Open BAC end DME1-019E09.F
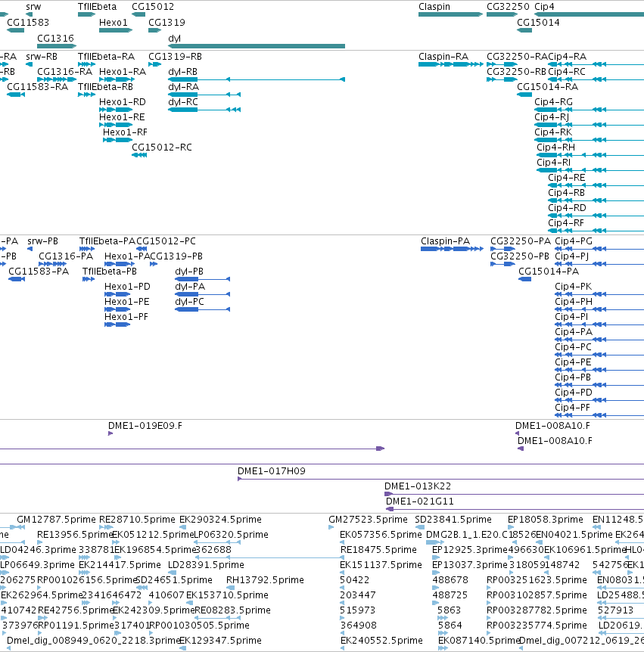The image size is (644, 652). [145, 426]
